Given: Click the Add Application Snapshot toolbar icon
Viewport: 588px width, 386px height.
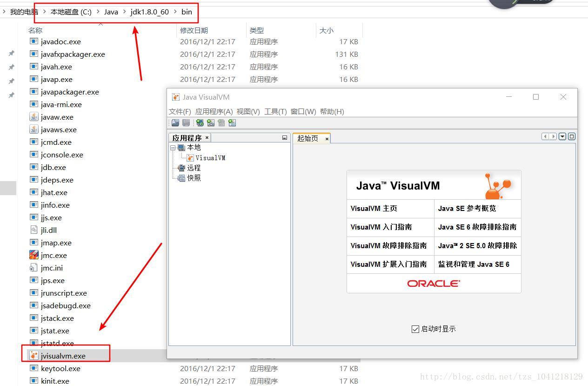Looking at the screenshot, I should (x=232, y=123).
